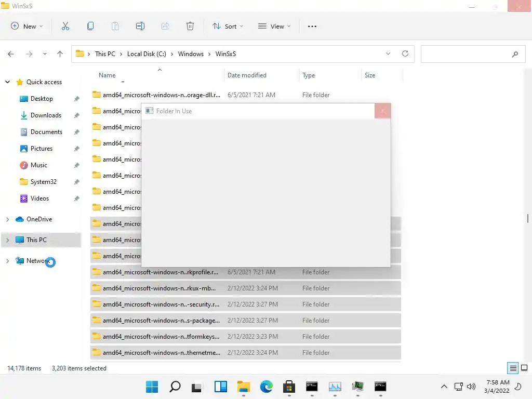
Task: Open the View dropdown menu
Action: (274, 26)
